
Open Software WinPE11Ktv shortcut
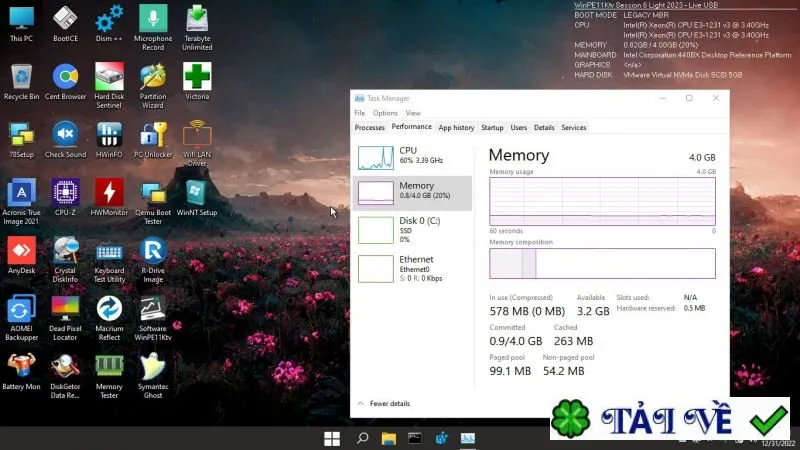click(153, 318)
